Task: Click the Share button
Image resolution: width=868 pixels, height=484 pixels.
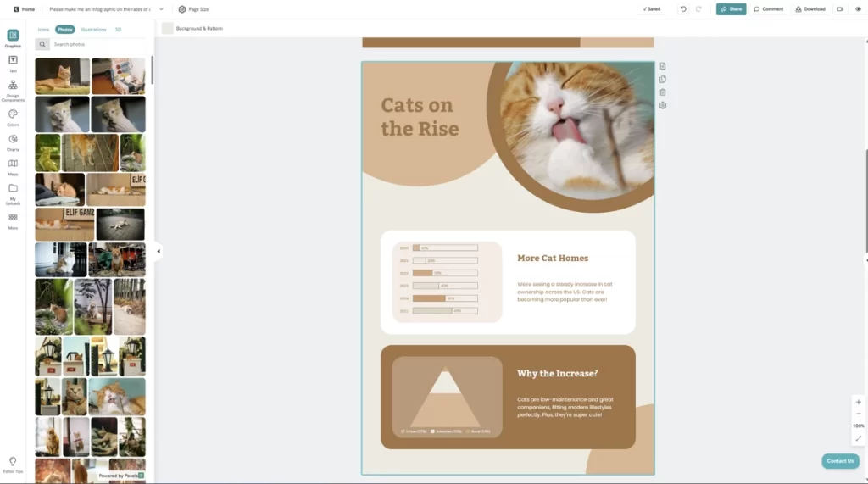Action: click(x=731, y=8)
